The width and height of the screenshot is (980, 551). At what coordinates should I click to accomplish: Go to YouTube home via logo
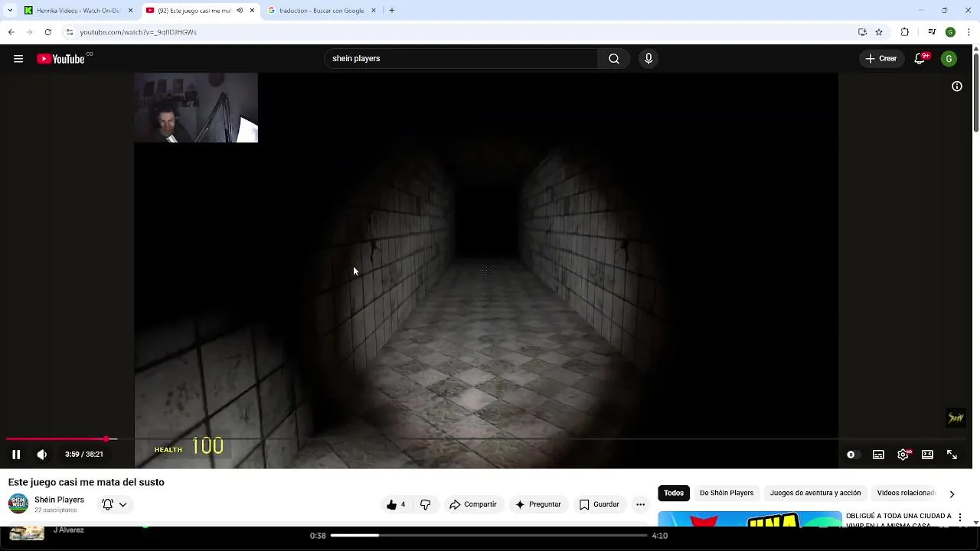point(61,59)
